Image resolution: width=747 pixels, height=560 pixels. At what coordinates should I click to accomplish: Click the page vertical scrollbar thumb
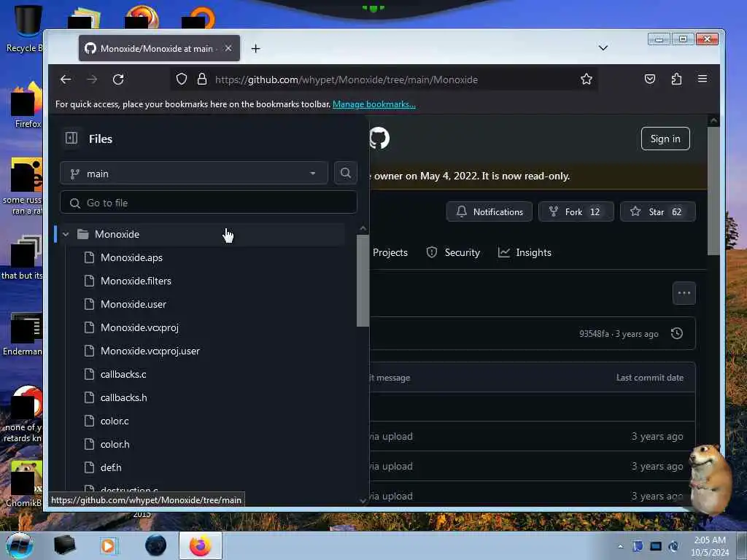point(713,190)
